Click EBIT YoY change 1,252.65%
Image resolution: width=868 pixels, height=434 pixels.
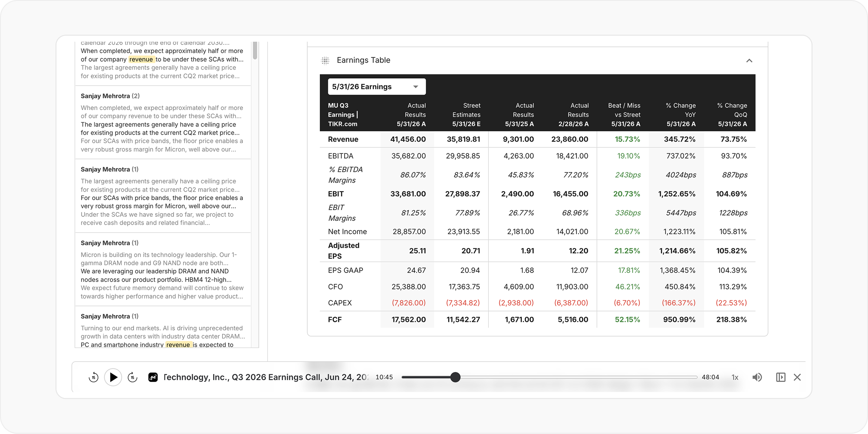[x=677, y=194]
